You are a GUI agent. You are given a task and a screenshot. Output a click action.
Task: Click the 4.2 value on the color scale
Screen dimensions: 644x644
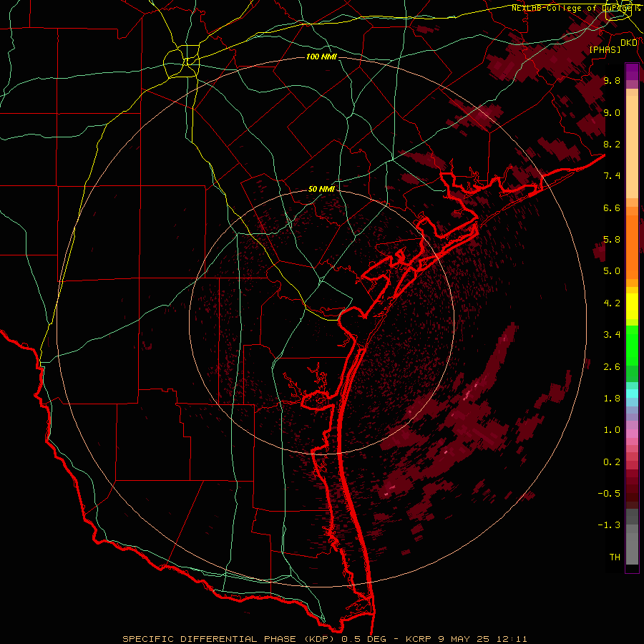coord(612,303)
